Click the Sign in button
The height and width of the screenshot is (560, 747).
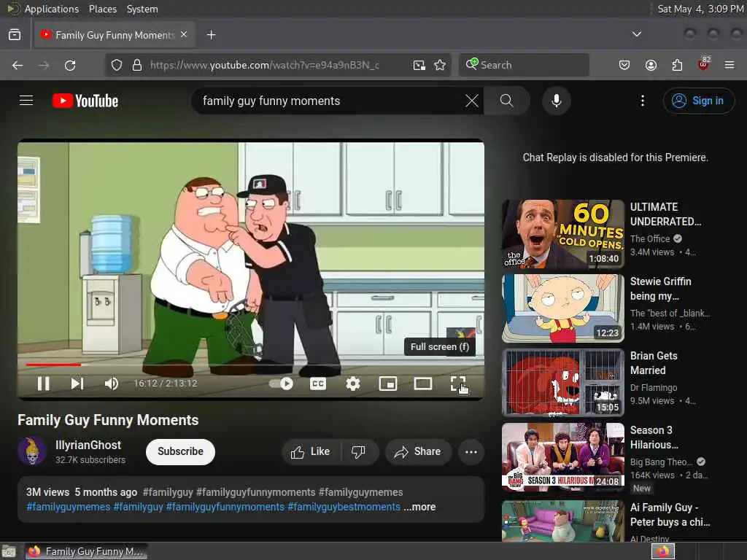coord(698,101)
